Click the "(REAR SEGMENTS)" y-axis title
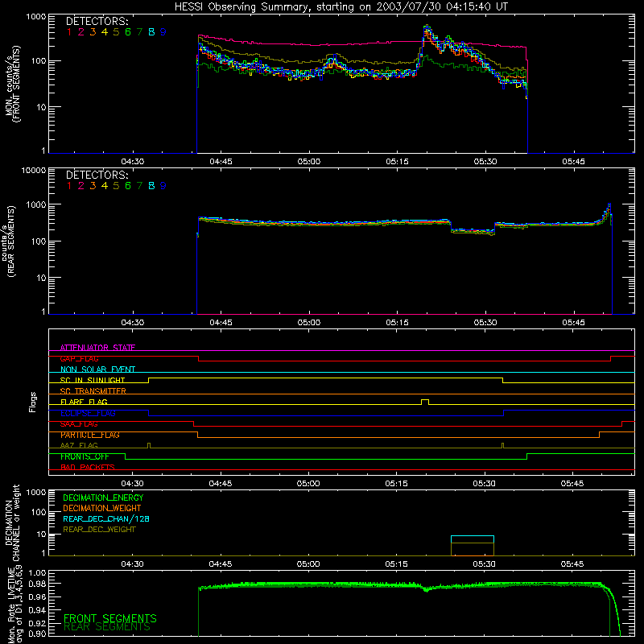The image size is (644, 644). tap(11, 242)
